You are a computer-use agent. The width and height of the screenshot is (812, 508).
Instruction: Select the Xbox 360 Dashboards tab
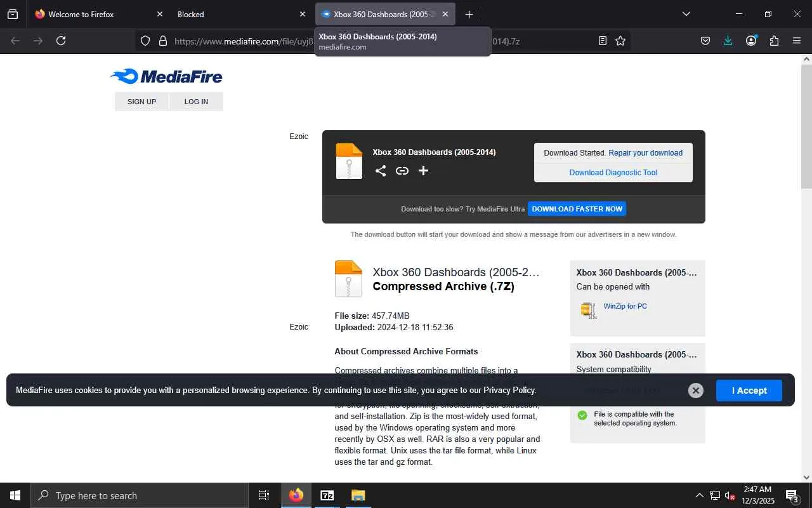coord(384,14)
